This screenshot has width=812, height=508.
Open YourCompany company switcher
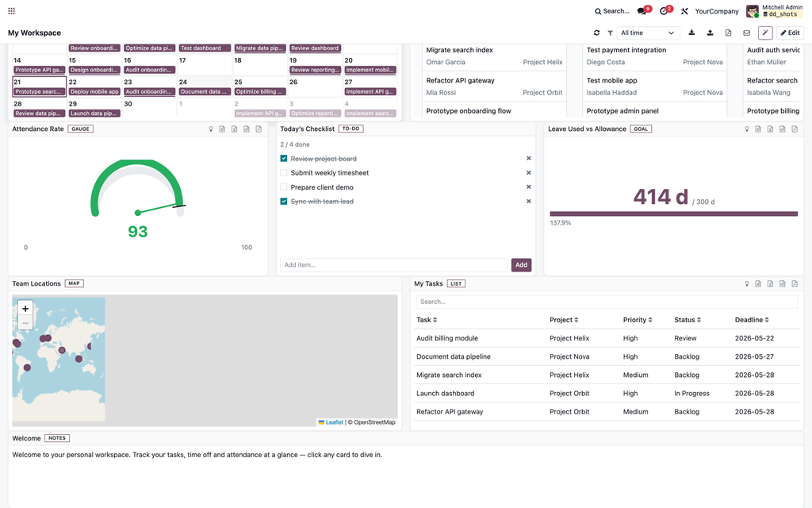click(x=717, y=11)
